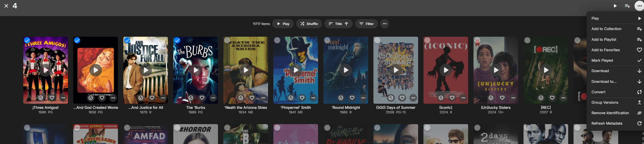The height and width of the screenshot is (144, 644).
Task: Open the #HORROR poster thumbnail
Action: pos(196,134)
